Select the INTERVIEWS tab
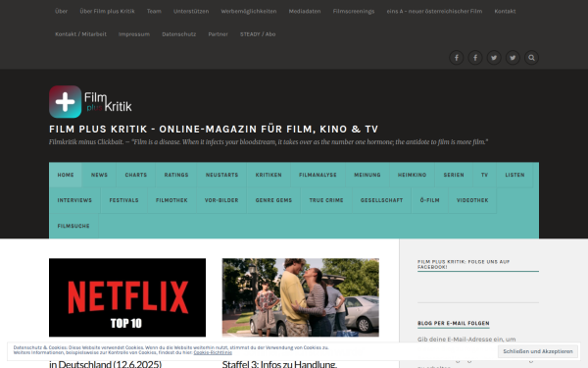The height and width of the screenshot is (368, 588). 74,200
